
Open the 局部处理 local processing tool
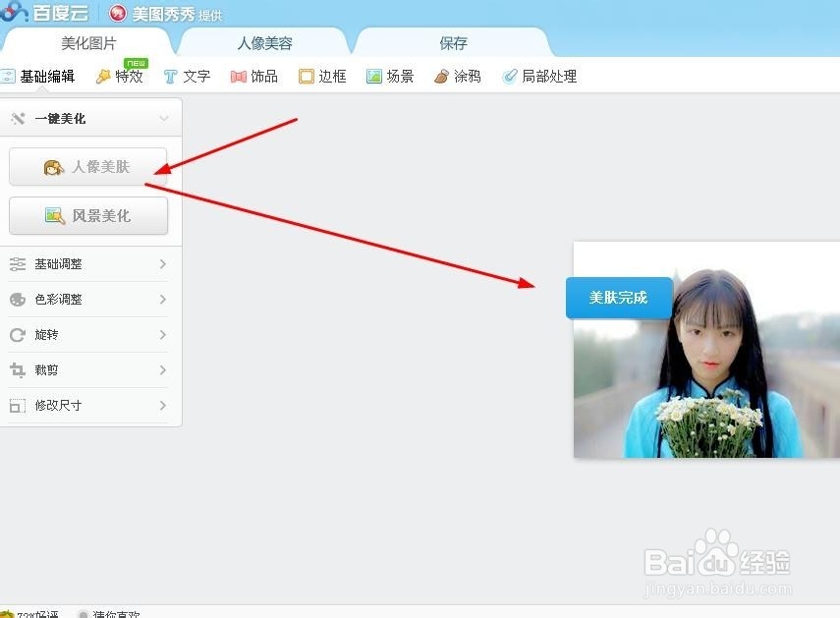click(x=539, y=77)
